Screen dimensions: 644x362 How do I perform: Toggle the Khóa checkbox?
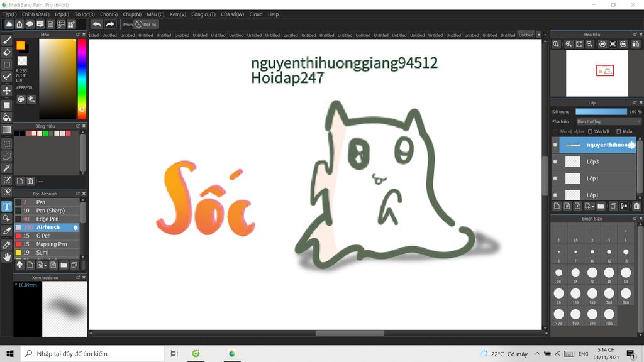click(619, 132)
